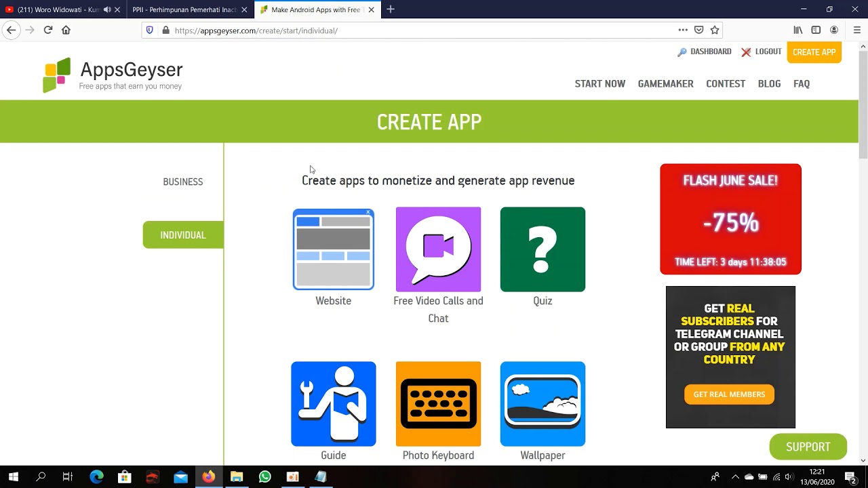This screenshot has width=868, height=488.
Task: Close the YouTube Woro Widowati tab
Action: point(117,9)
